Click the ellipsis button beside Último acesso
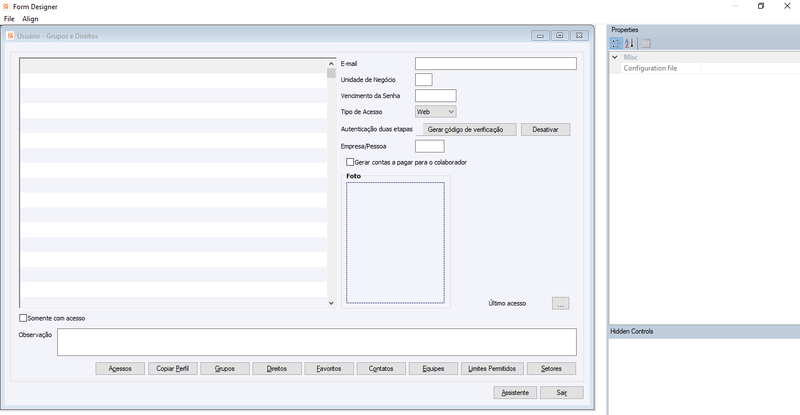This screenshot has height=415, width=800. tap(560, 304)
